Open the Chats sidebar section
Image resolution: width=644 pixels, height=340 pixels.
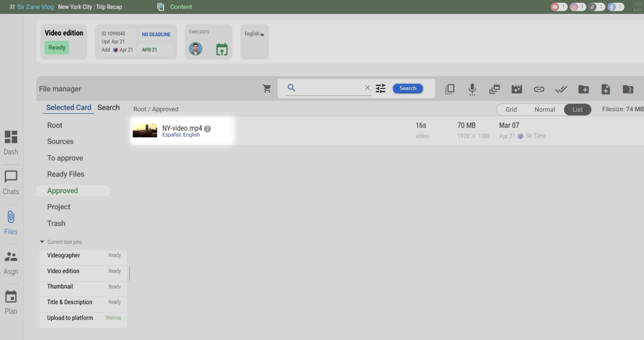point(11,183)
